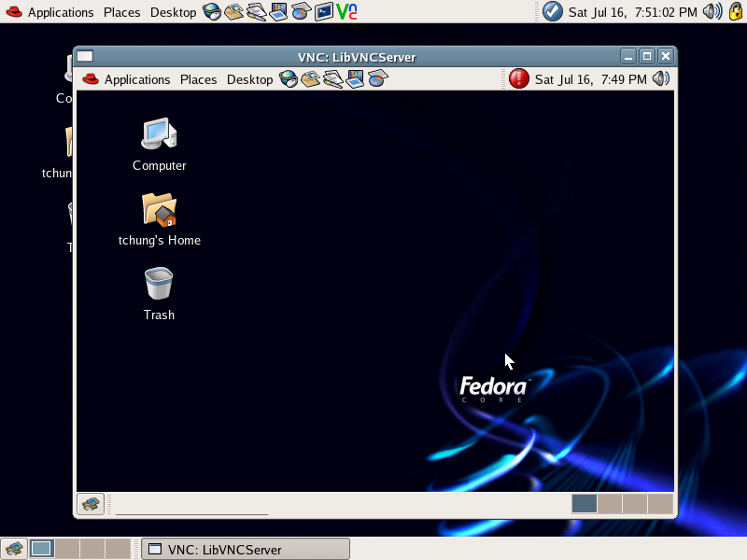Minimize the VNC: LibVNCServer window
The width and height of the screenshot is (747, 560).
[x=628, y=57]
